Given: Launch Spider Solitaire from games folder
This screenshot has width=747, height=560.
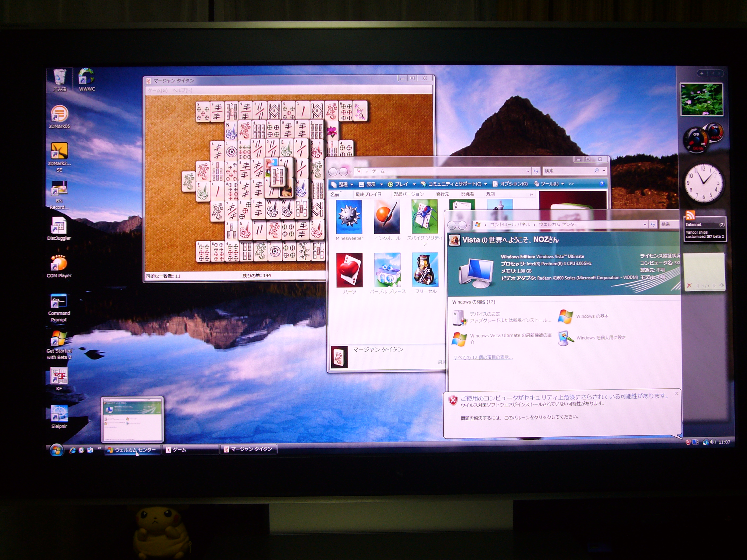Looking at the screenshot, I should coord(424,217).
